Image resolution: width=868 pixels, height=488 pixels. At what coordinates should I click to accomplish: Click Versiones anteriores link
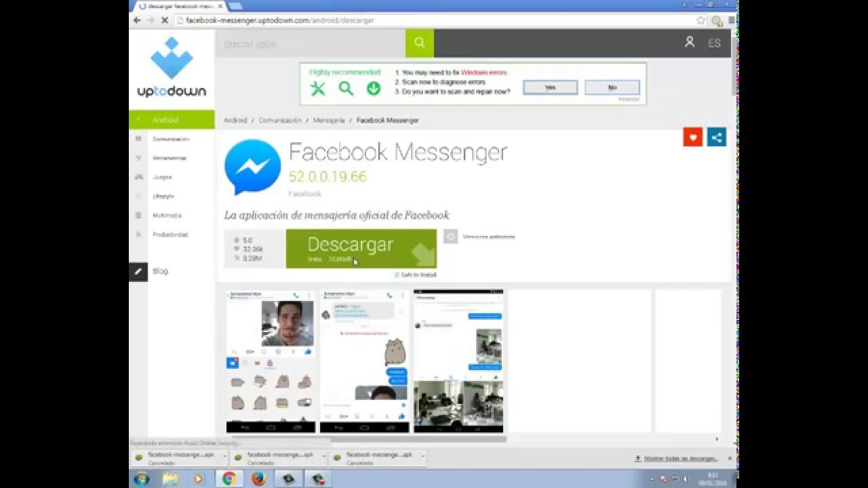coord(488,237)
